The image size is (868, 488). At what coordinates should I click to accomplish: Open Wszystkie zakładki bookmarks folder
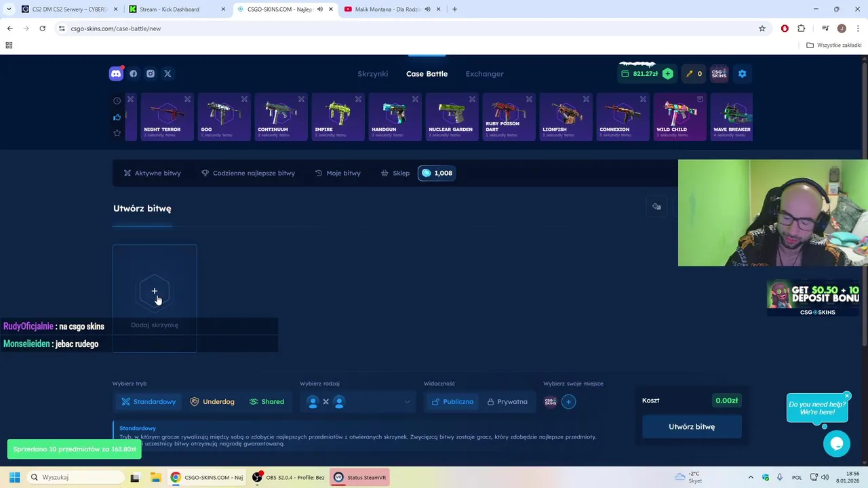click(x=833, y=45)
